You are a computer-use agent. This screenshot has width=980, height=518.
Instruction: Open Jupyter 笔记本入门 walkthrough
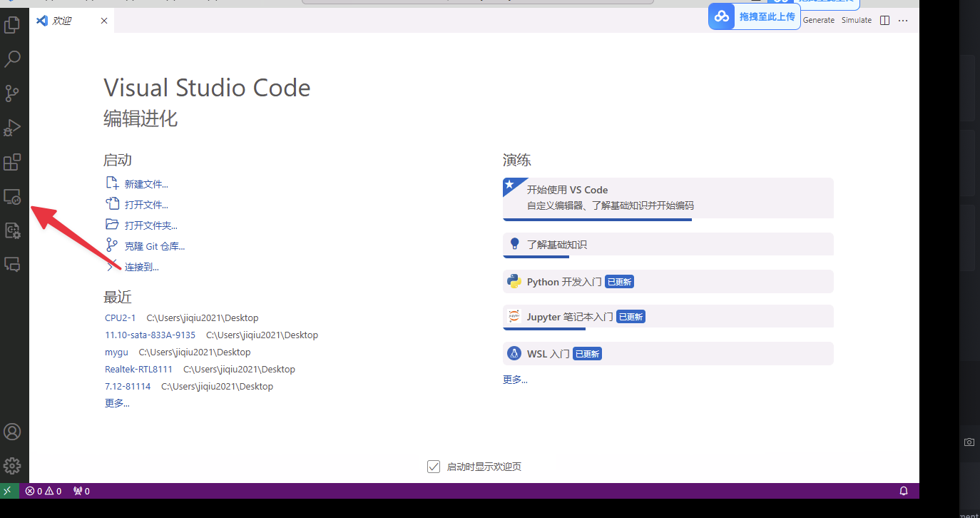coord(668,316)
